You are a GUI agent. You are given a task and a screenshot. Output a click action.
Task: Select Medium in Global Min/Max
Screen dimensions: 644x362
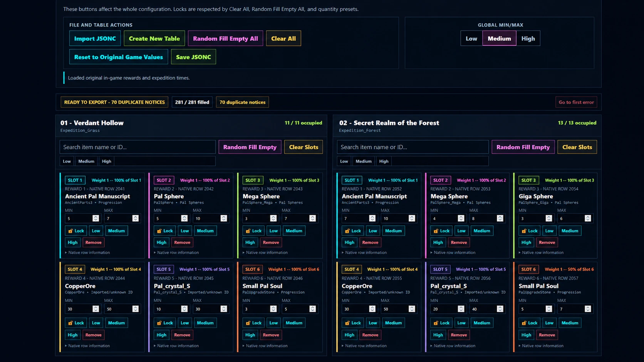499,38
